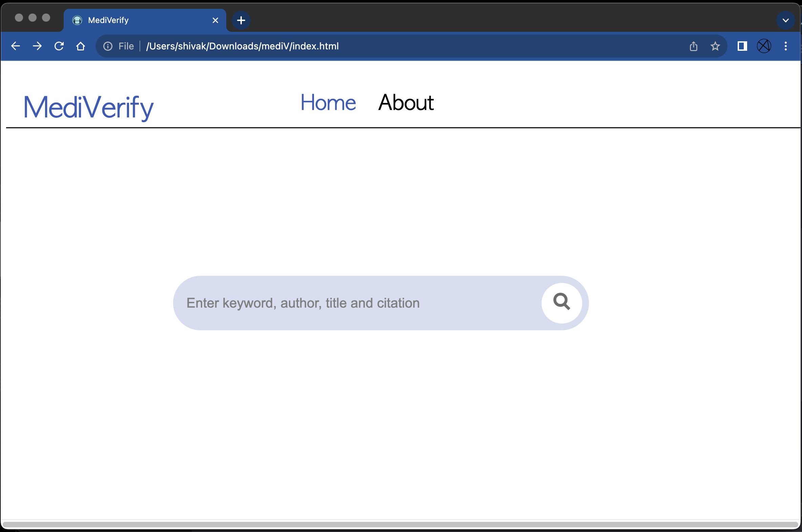Viewport: 802px width, 532px height.
Task: Click the share page icon
Action: (x=693, y=46)
